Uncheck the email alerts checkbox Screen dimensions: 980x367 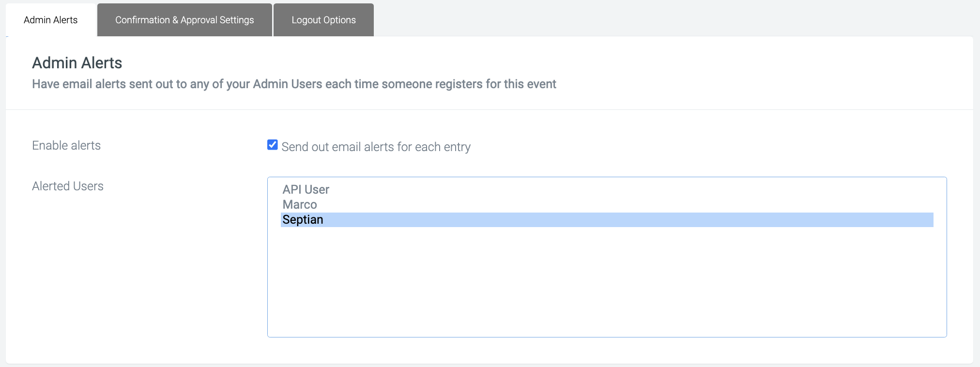[273, 145]
